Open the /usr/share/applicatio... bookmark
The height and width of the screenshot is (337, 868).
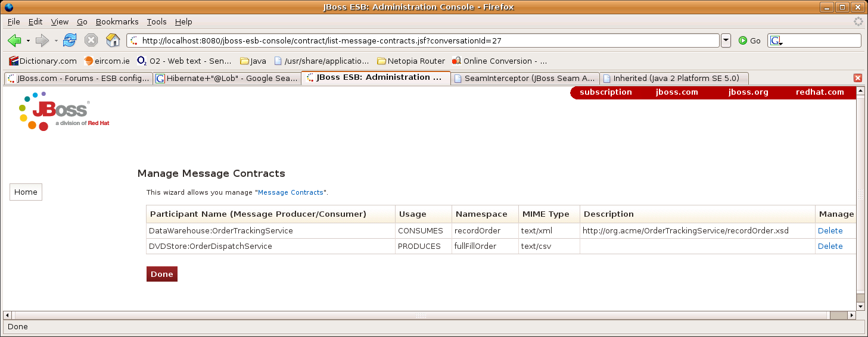coord(322,61)
